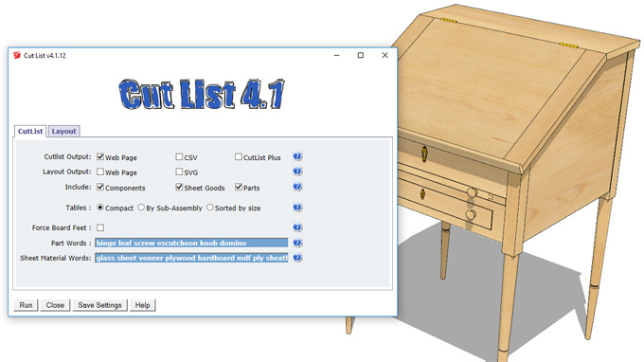Image resolution: width=644 pixels, height=362 pixels.
Task: Open help icon for Sheet Material Words
Action: coord(297,258)
